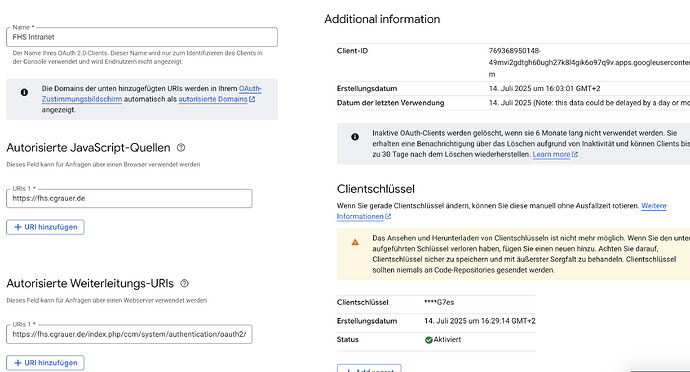Click the Name field containing FHS Intranet
The width and height of the screenshot is (690, 372).
pyautogui.click(x=142, y=37)
